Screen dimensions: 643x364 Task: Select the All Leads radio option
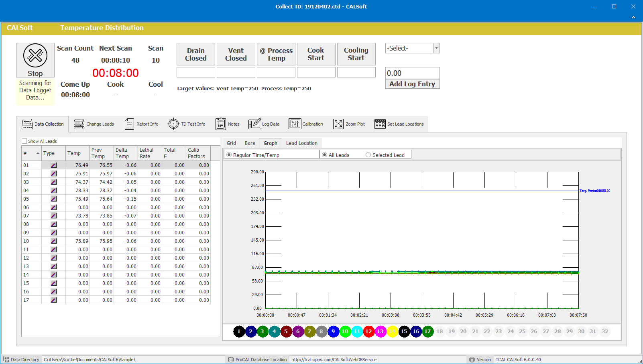[x=325, y=155]
